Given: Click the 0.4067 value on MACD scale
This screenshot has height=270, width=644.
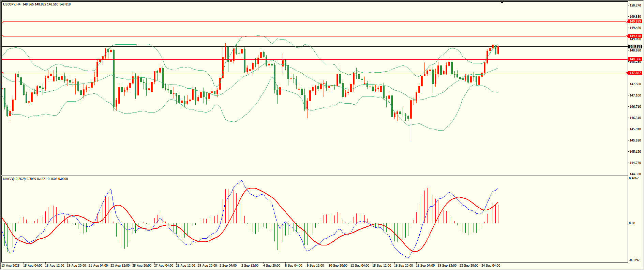Looking at the screenshot, I should click(x=634, y=178).
